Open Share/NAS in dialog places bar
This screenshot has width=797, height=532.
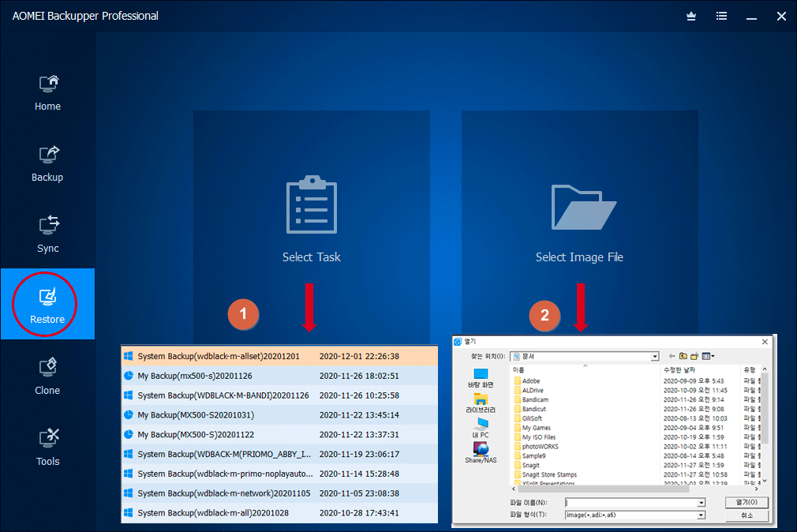(x=481, y=452)
